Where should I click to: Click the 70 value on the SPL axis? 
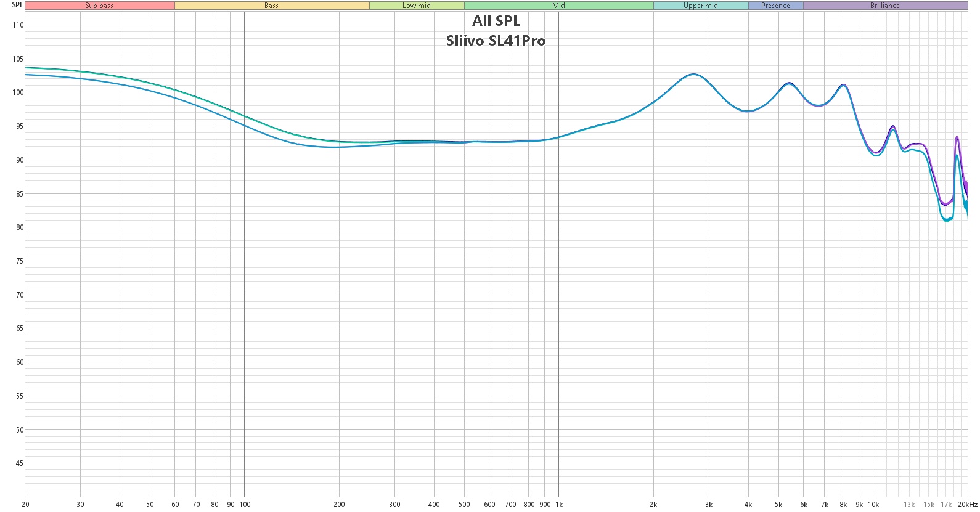pyautogui.click(x=20, y=295)
